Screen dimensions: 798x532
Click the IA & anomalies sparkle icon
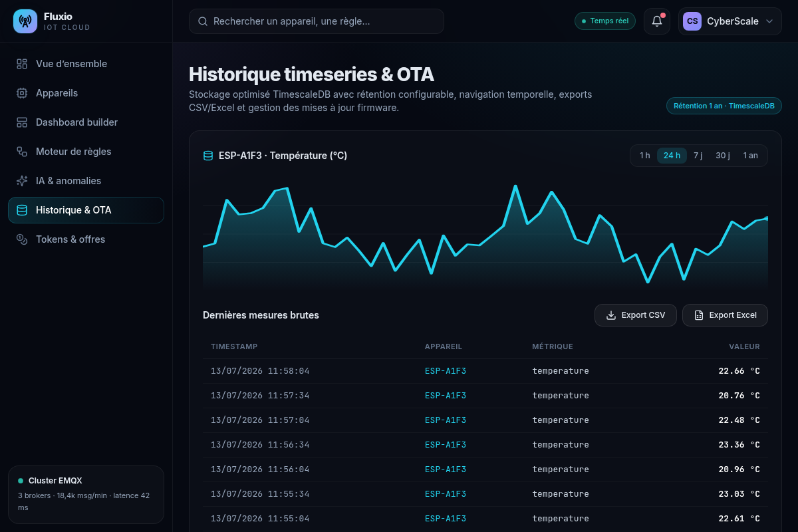22,181
